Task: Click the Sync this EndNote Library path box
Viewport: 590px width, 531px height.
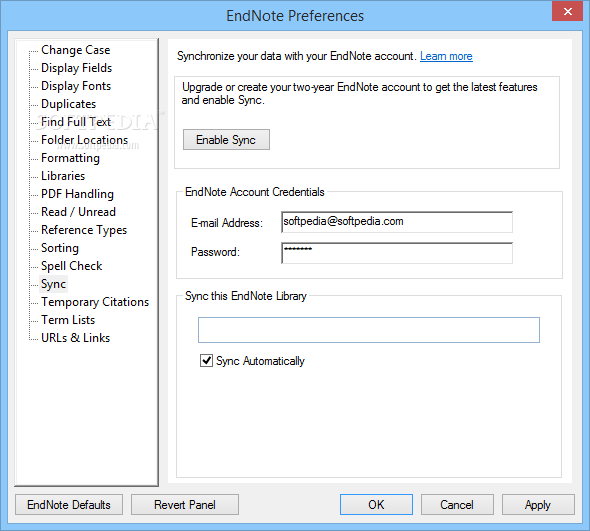Action: coord(369,330)
